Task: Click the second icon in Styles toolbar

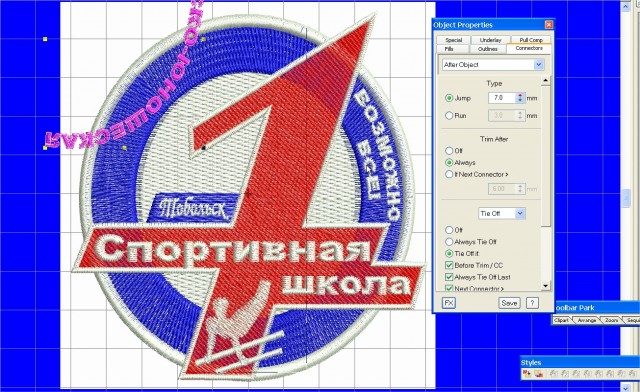Action: (x=538, y=373)
